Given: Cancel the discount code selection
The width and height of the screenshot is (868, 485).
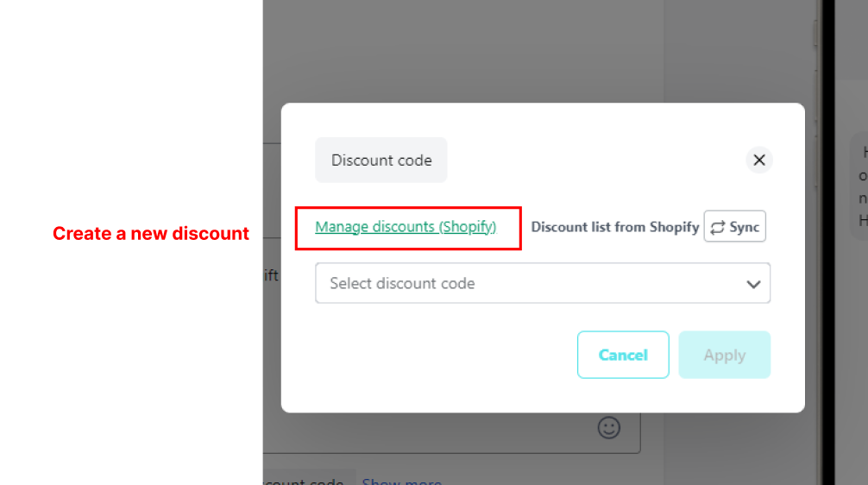Looking at the screenshot, I should (x=623, y=355).
